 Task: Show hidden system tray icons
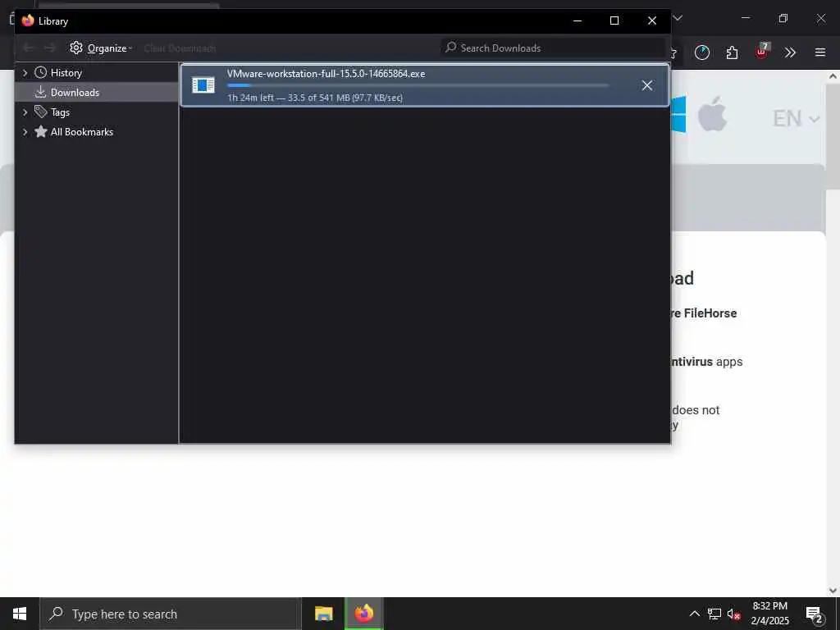click(x=694, y=614)
